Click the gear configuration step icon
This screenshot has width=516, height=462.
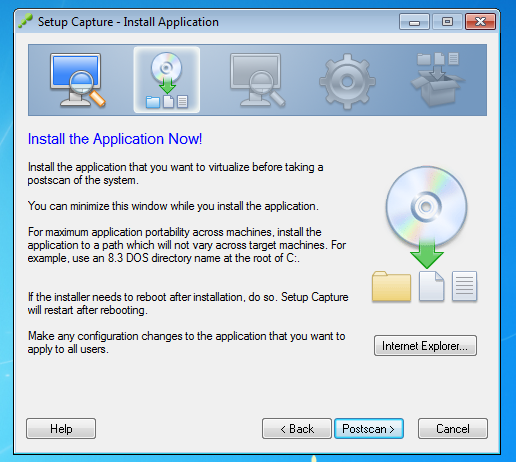tap(347, 81)
